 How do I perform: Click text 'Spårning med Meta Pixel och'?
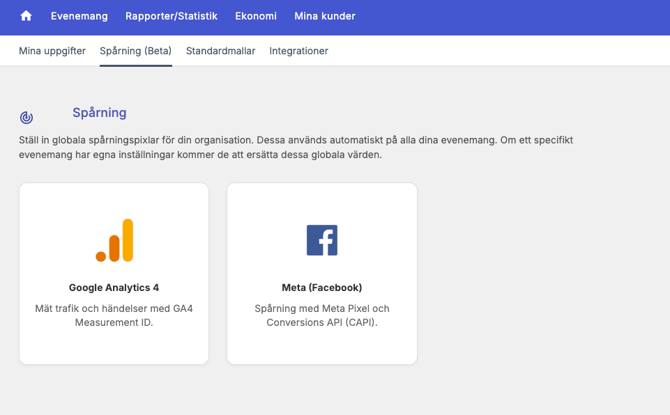point(322,309)
